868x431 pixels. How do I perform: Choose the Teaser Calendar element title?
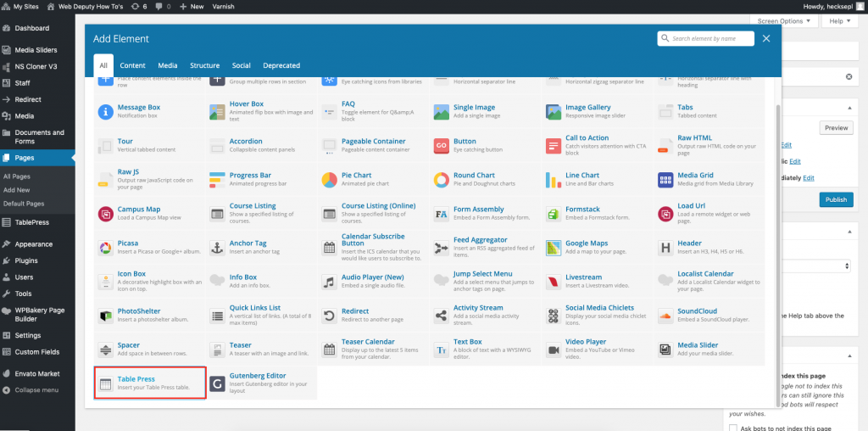[368, 342]
